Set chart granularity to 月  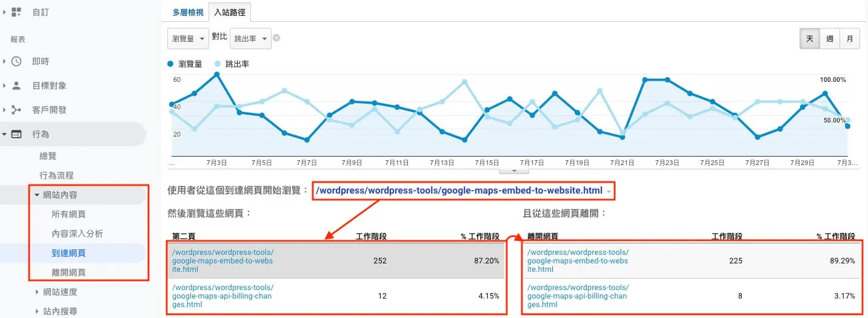pos(850,39)
